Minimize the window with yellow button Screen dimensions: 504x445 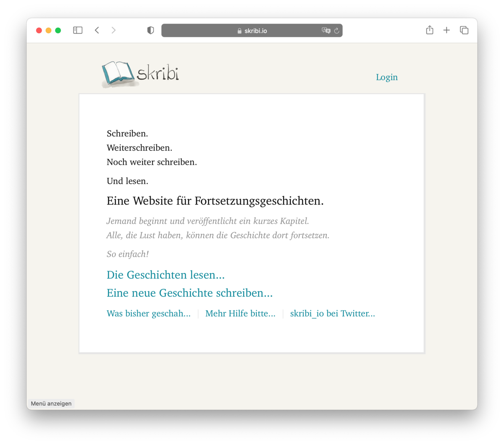[48, 30]
